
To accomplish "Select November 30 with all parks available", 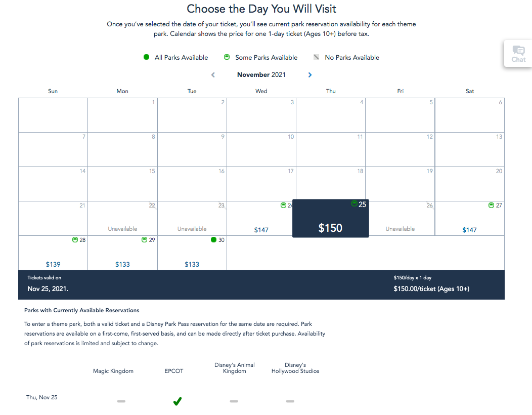I will (x=192, y=253).
